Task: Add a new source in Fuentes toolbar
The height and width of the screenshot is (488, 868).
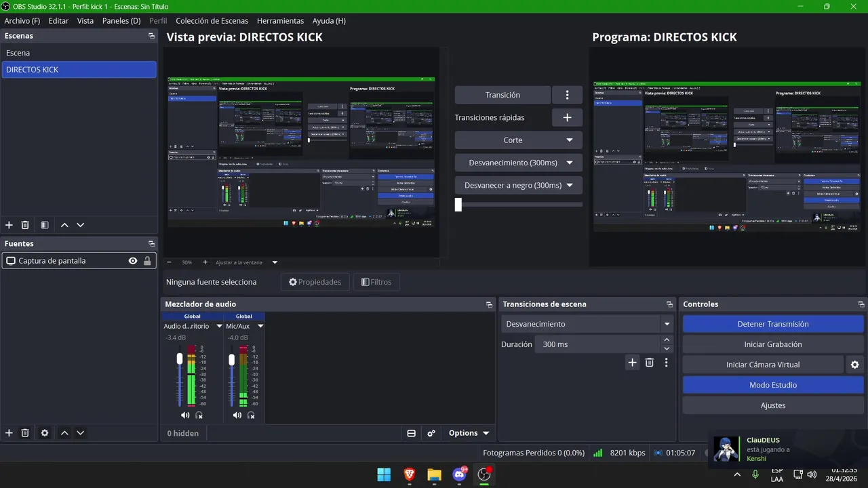Action: point(9,433)
